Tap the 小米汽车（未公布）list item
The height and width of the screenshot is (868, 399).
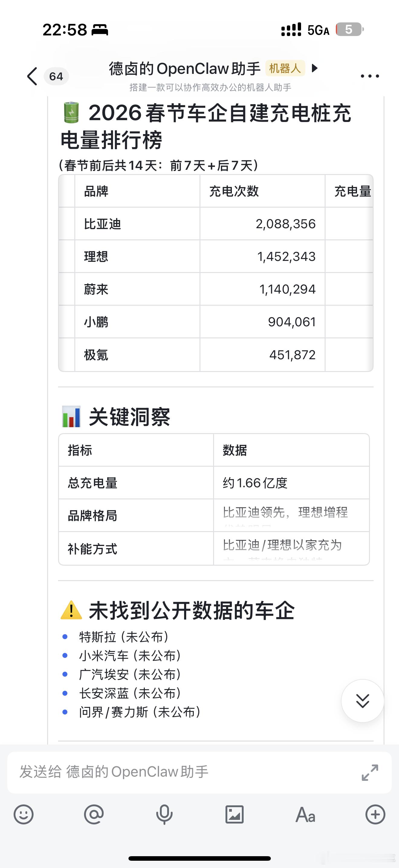130,656
